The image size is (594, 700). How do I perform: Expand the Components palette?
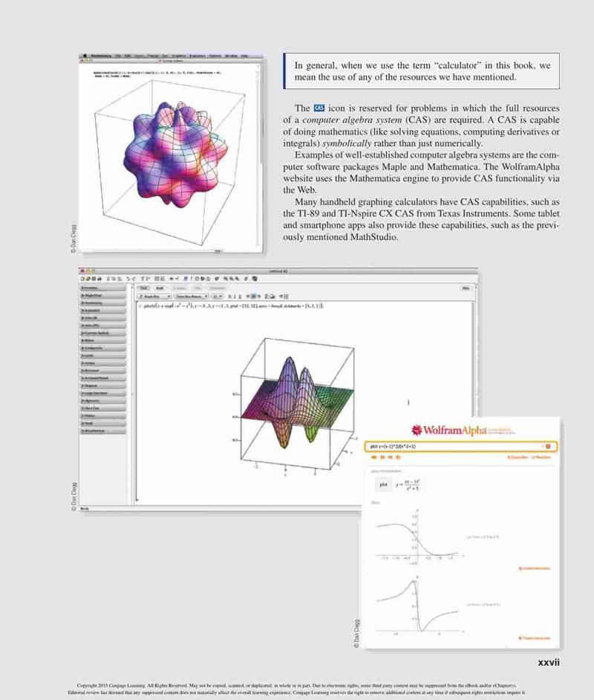[103, 348]
